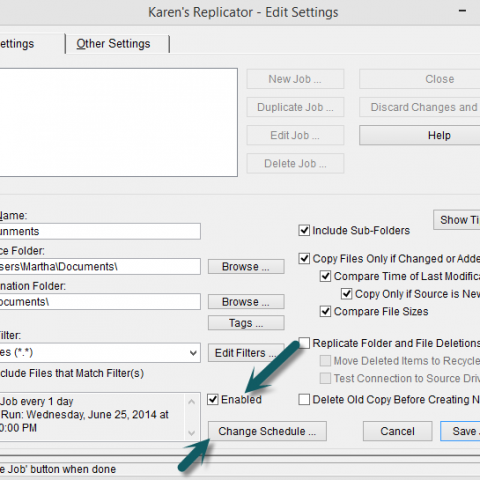
Task: Open the file filter dropdown
Action: point(193,353)
